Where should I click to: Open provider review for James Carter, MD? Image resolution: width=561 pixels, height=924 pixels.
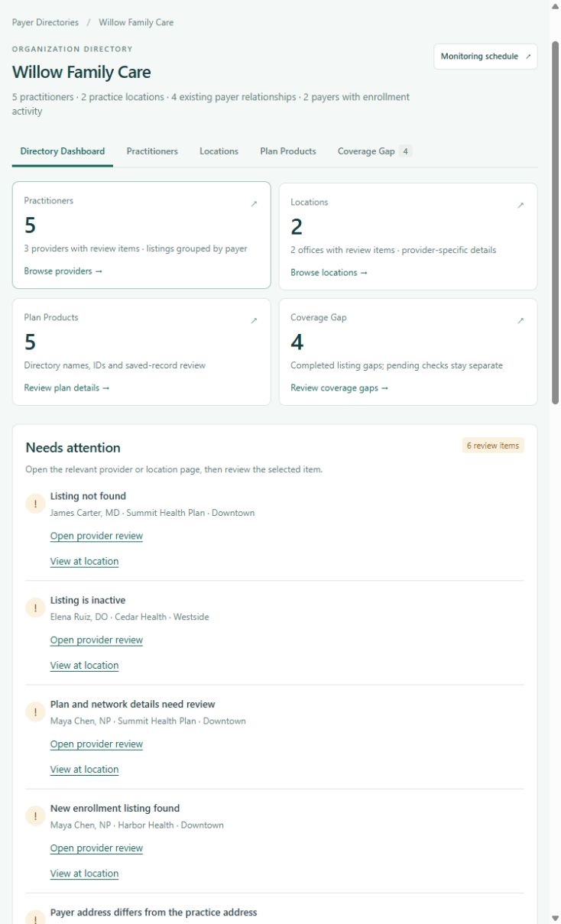click(96, 536)
